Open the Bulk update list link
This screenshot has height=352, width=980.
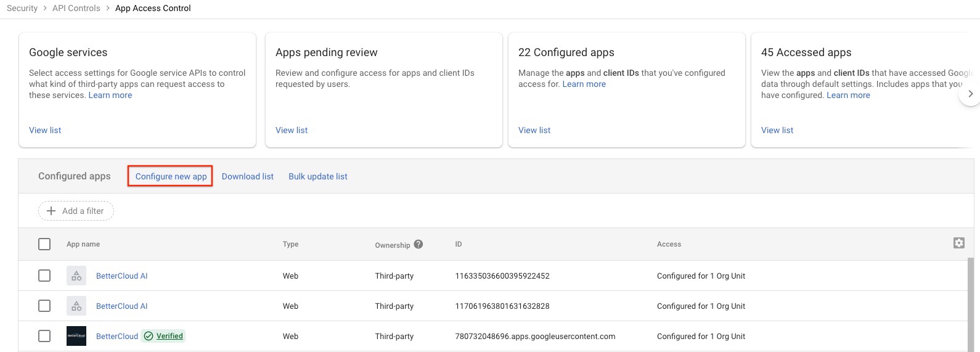(318, 176)
